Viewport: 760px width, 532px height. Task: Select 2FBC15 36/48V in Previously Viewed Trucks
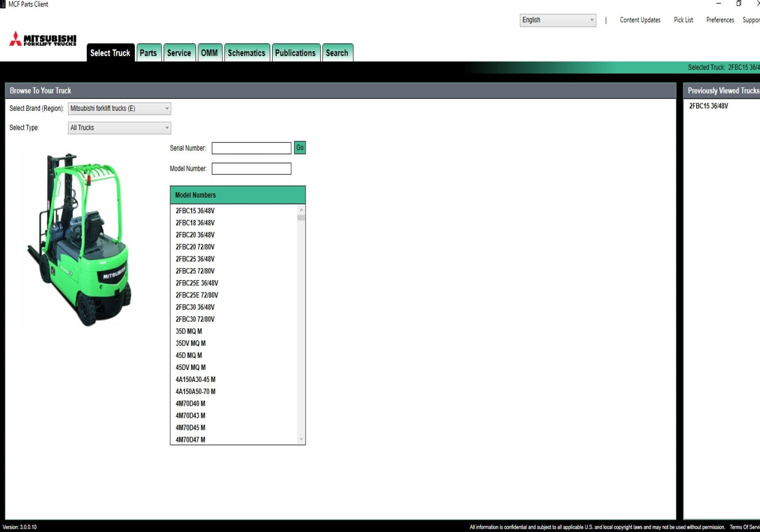[708, 106]
